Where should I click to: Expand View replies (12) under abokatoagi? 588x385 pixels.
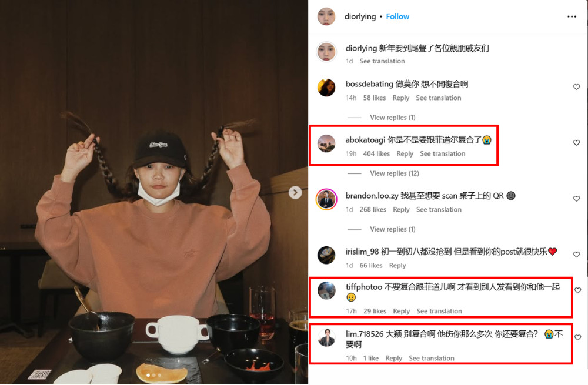click(x=395, y=173)
